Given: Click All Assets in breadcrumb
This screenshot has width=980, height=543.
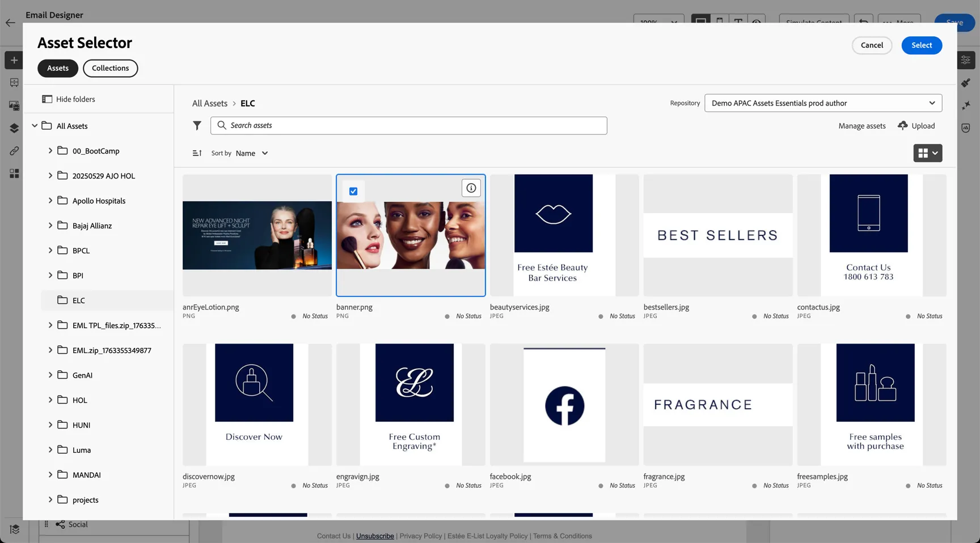Looking at the screenshot, I should [209, 103].
